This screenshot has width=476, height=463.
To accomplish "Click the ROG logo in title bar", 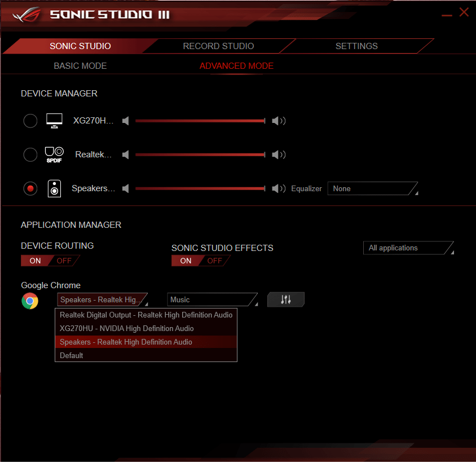I will pyautogui.click(x=27, y=14).
